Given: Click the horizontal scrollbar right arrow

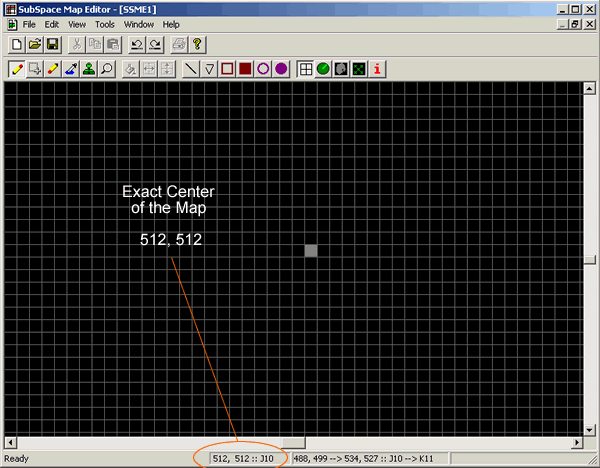Looking at the screenshot, I should [577, 443].
